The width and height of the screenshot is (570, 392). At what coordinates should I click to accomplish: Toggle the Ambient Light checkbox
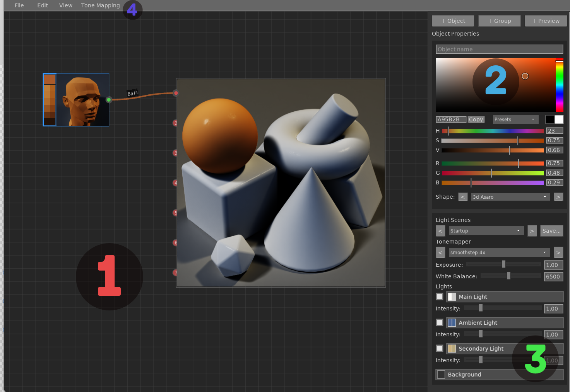(x=440, y=322)
